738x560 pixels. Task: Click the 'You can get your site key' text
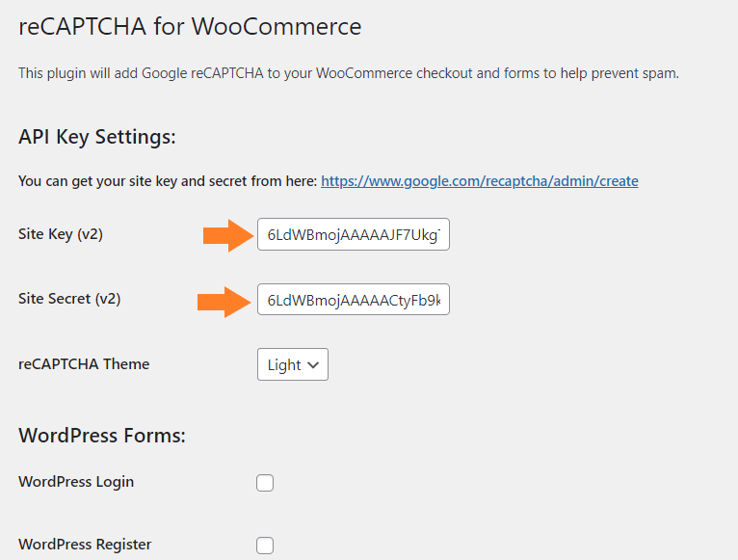[x=168, y=181]
